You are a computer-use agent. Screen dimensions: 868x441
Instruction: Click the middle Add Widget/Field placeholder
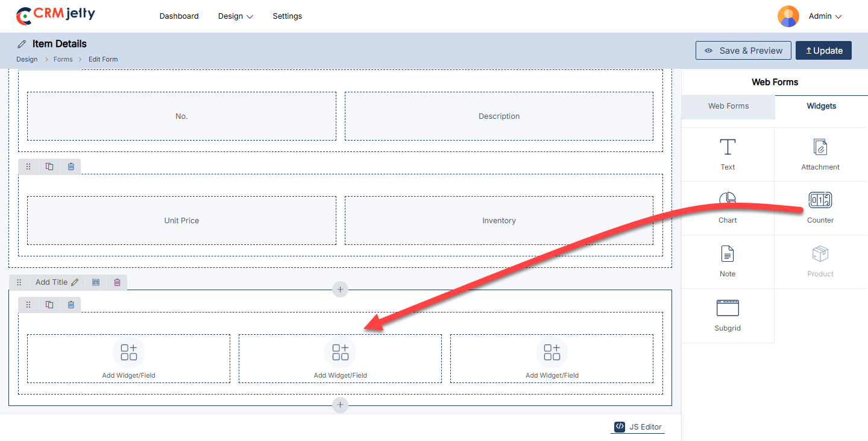(340, 358)
